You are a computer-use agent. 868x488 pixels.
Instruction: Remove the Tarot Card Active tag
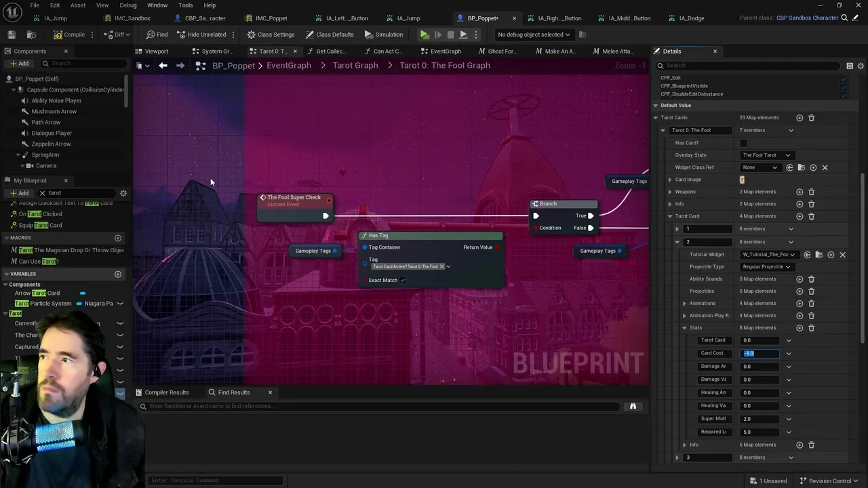click(x=441, y=266)
